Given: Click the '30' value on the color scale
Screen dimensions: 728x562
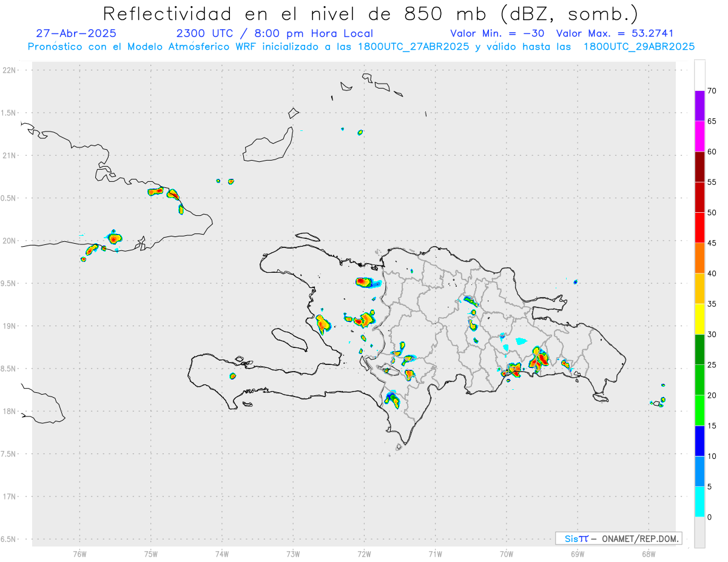Looking at the screenshot, I should pyautogui.click(x=712, y=335).
